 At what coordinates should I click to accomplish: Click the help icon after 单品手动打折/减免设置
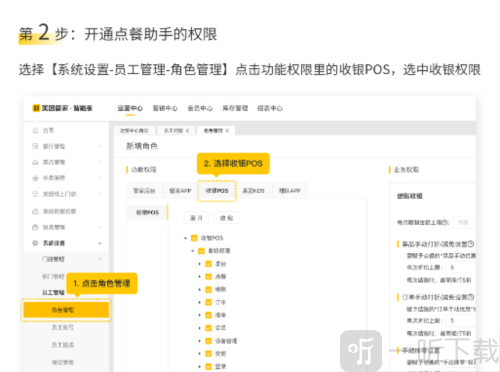click(471, 244)
